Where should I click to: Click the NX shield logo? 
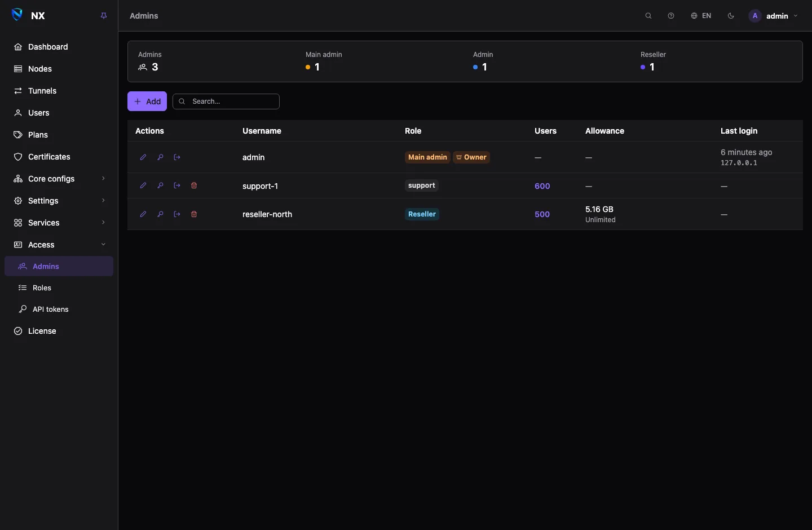click(17, 15)
